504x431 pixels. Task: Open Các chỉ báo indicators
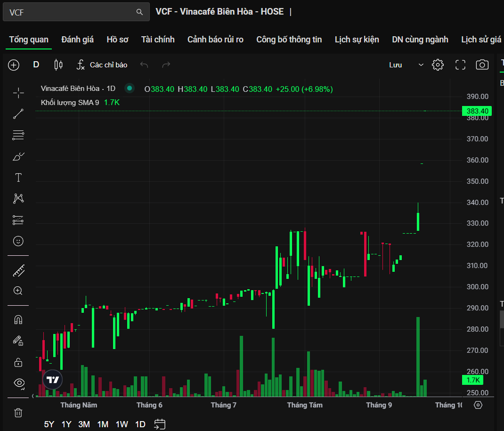click(x=102, y=65)
